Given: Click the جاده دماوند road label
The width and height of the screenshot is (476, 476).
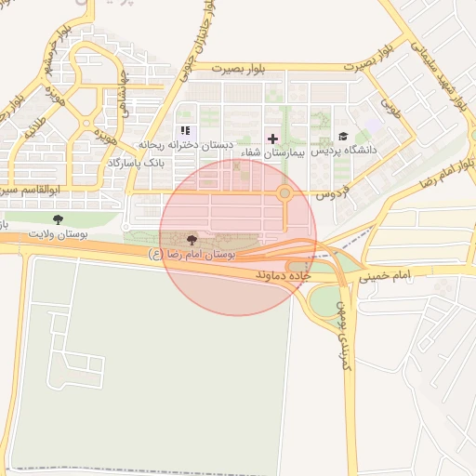Looking at the screenshot, I should 284,275.
